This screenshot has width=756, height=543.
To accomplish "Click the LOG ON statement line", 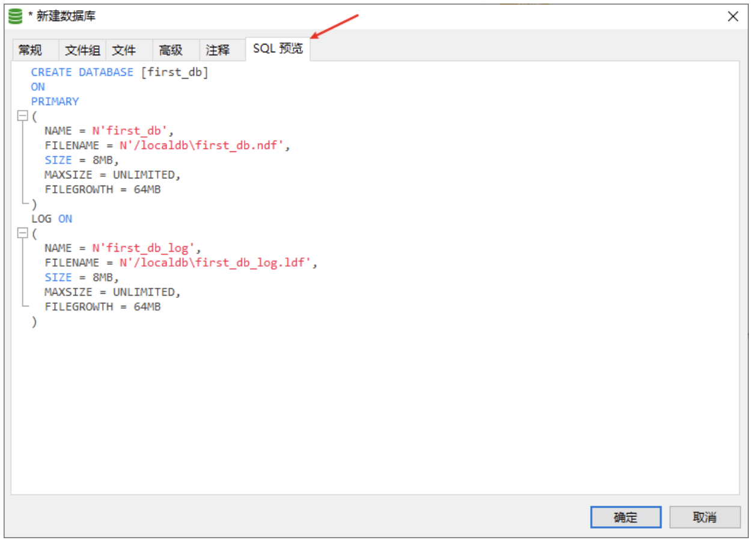I will (52, 219).
